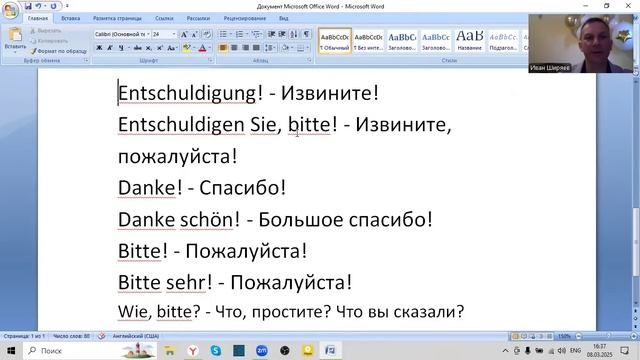Clear all formatting
The height and width of the screenshot is (360, 640).
click(207, 34)
